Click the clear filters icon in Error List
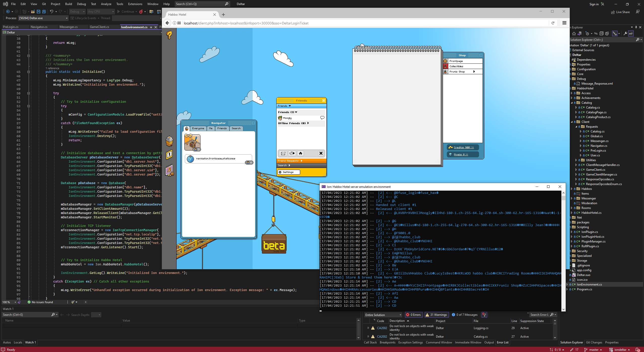The width and height of the screenshot is (644, 352). coord(484,315)
